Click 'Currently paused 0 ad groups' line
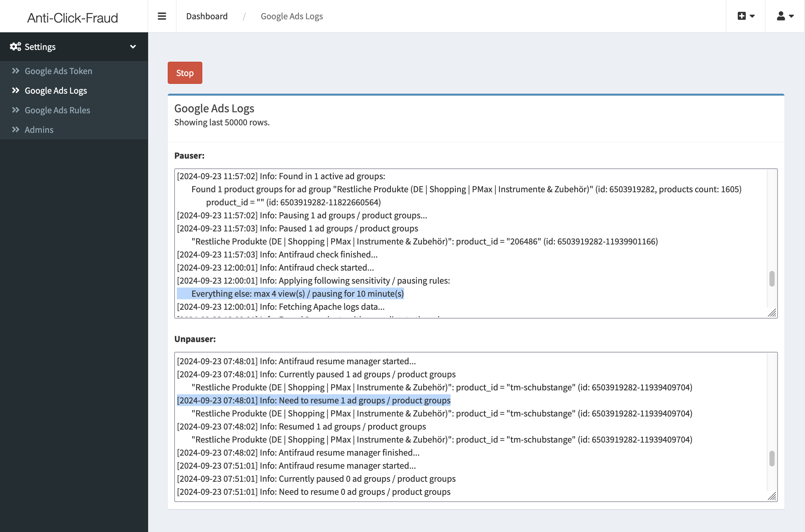The height and width of the screenshot is (532, 805). 316,479
